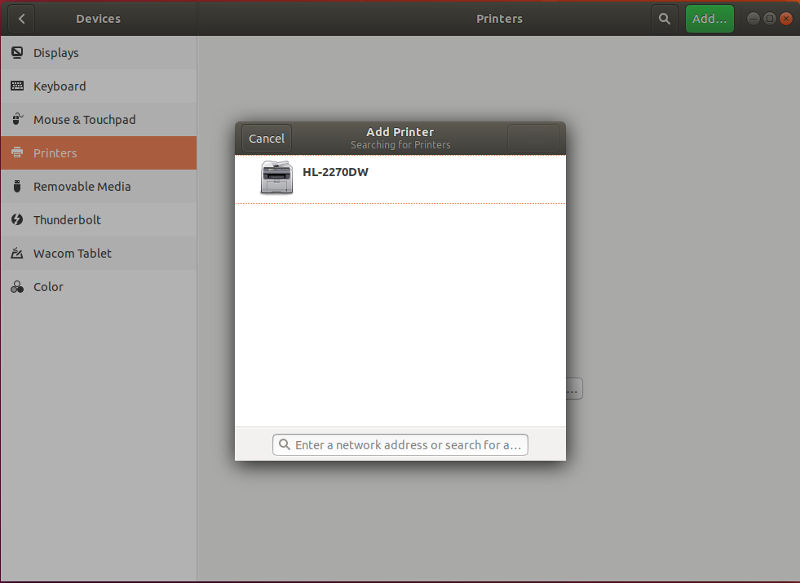Open the search magnifier in the header bar
Viewport: 800px width, 583px height.
tap(665, 18)
